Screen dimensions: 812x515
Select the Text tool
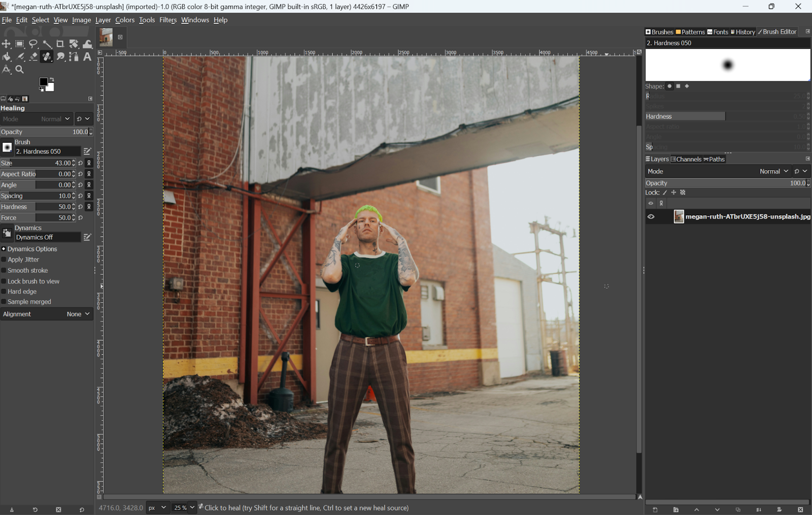[x=87, y=57]
